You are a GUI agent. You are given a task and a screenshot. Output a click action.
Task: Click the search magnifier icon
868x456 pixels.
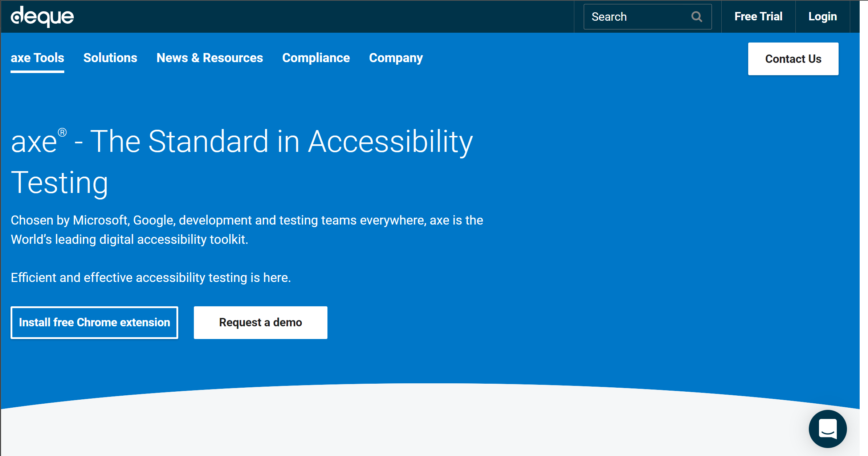tap(696, 17)
